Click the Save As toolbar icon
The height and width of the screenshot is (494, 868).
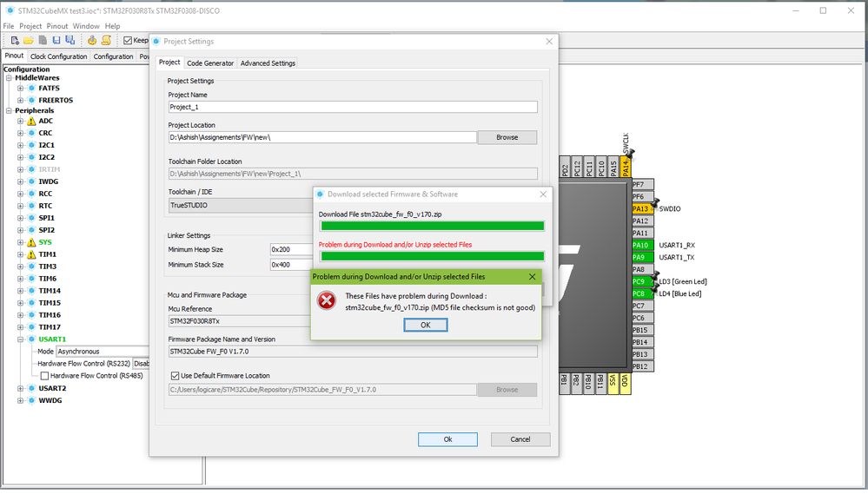70,41
